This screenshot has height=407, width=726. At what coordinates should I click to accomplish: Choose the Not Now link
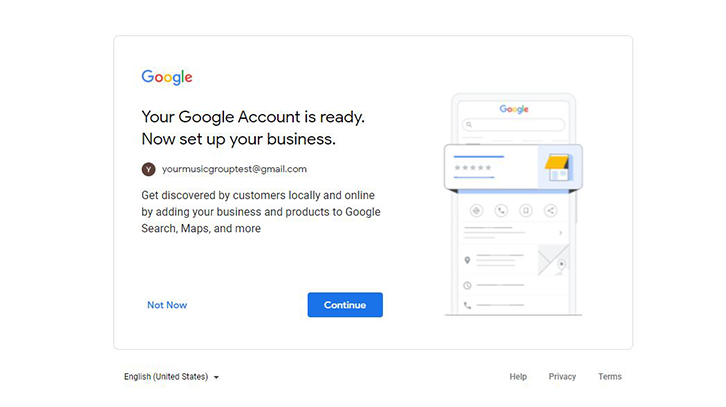pos(167,305)
